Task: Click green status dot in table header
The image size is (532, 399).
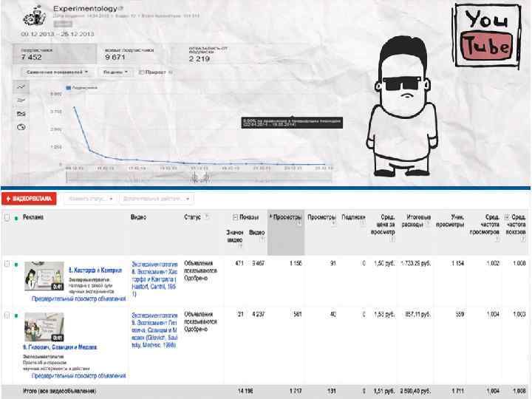Action: click(x=16, y=218)
